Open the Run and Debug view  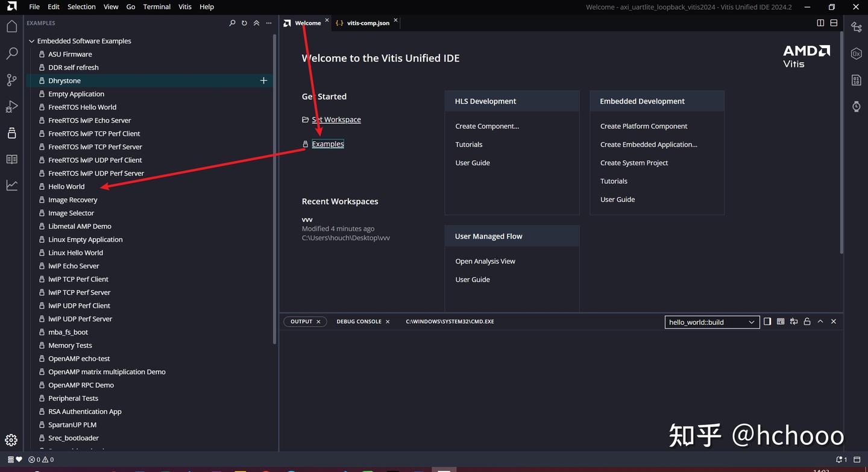point(11,107)
